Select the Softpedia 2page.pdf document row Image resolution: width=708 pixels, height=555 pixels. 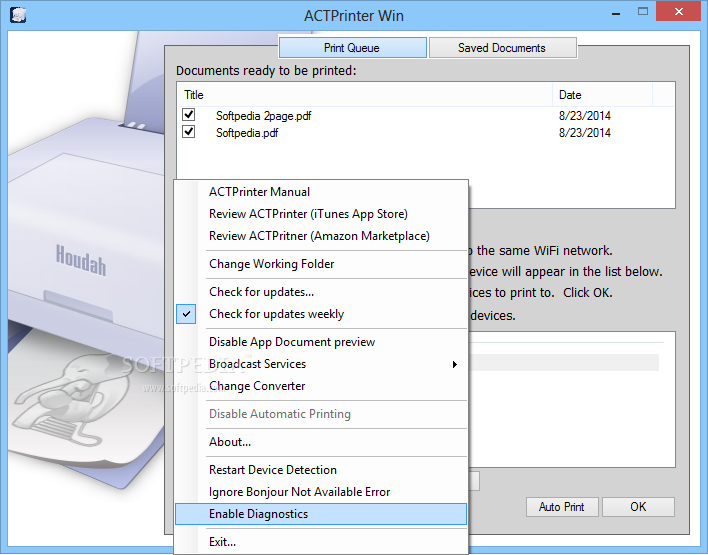coord(426,116)
